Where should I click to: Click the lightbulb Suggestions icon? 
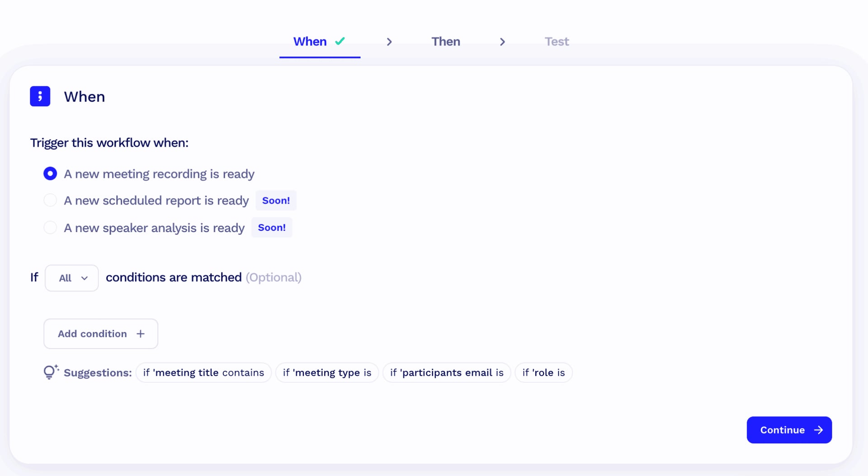pyautogui.click(x=51, y=372)
